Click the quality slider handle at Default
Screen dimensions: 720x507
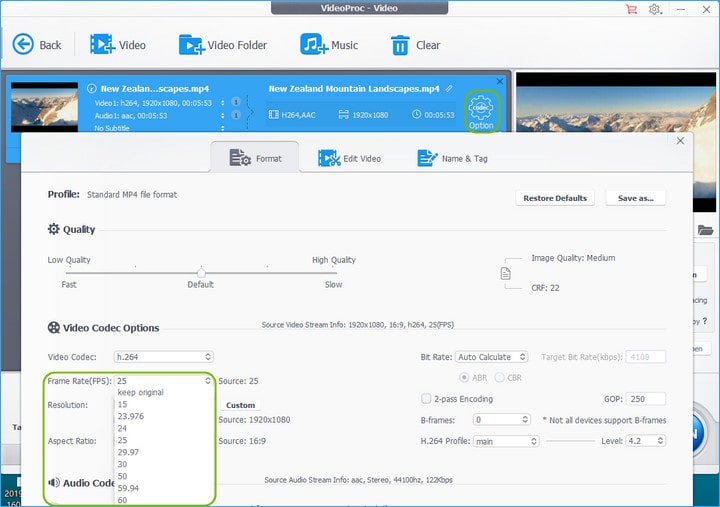coord(201,273)
